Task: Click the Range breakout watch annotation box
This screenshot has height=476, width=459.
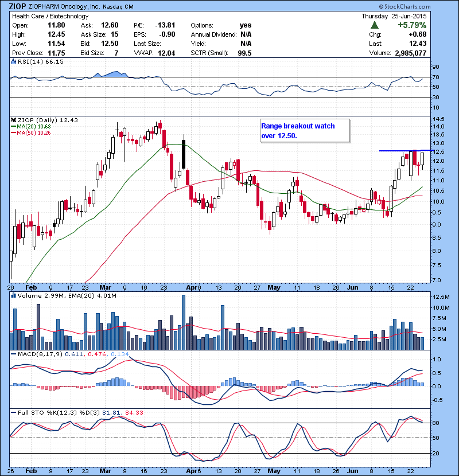Action: (x=305, y=131)
